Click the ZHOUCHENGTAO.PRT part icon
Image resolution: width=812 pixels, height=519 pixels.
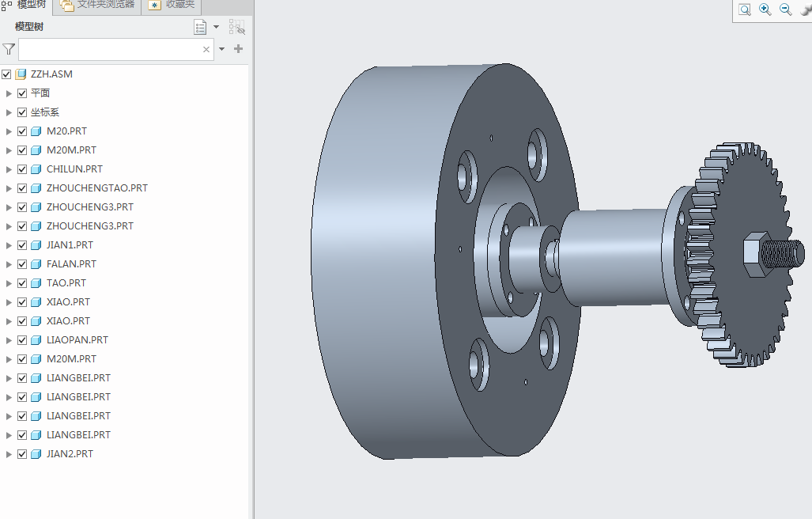click(36, 188)
